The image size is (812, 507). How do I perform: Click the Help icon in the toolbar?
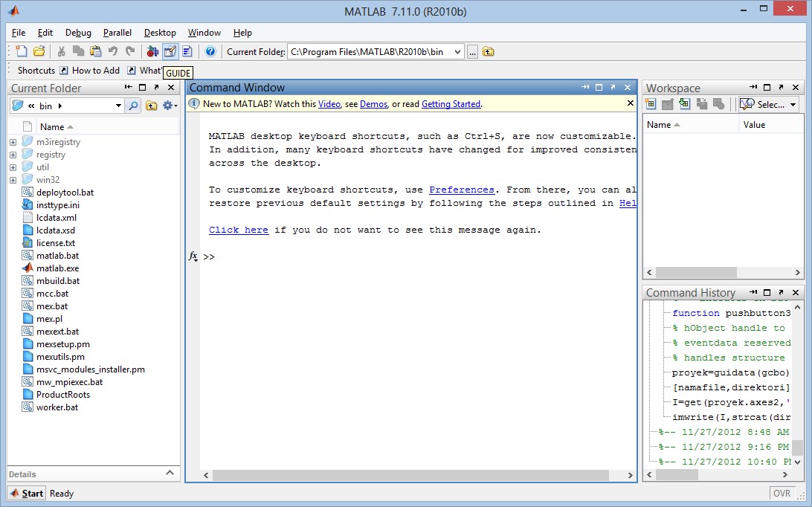(x=210, y=51)
